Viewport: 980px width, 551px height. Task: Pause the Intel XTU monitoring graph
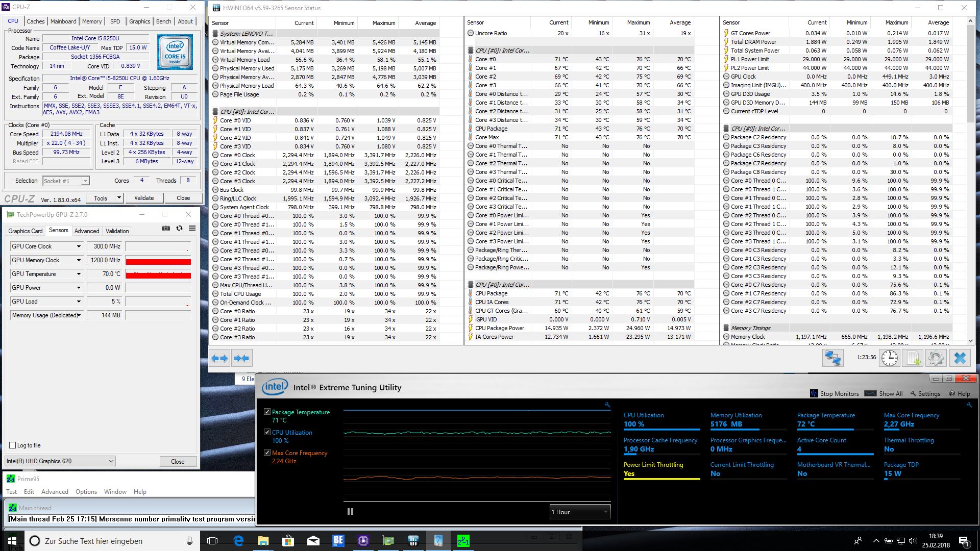(x=350, y=511)
